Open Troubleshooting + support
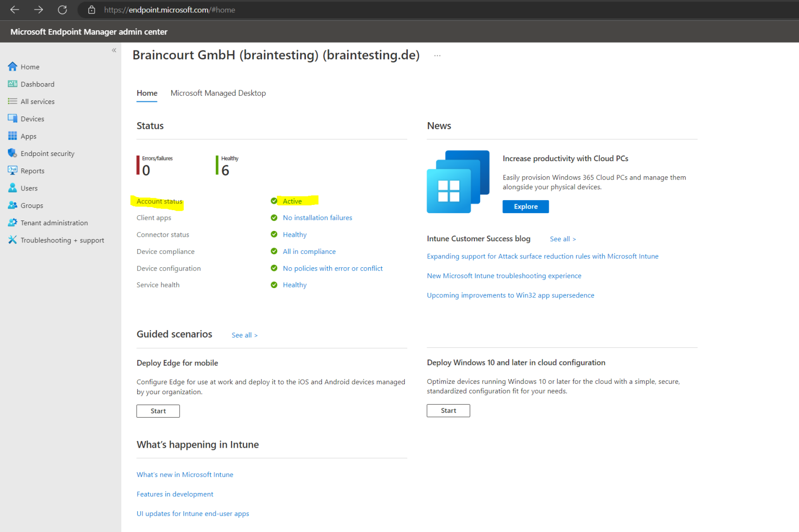This screenshot has width=799, height=532. pos(61,240)
